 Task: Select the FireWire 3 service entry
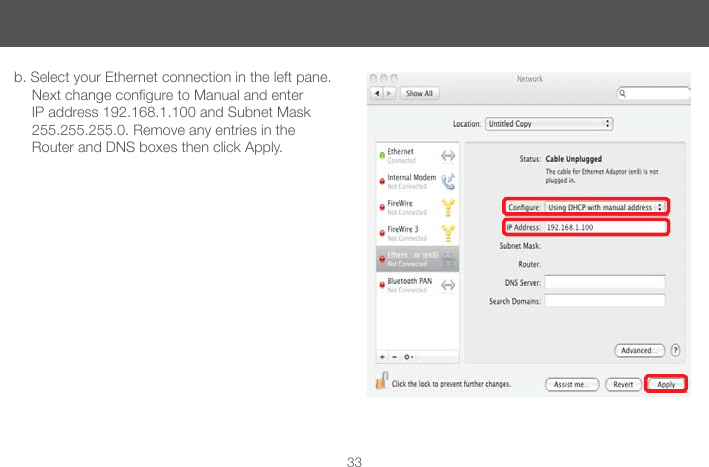[417, 233]
